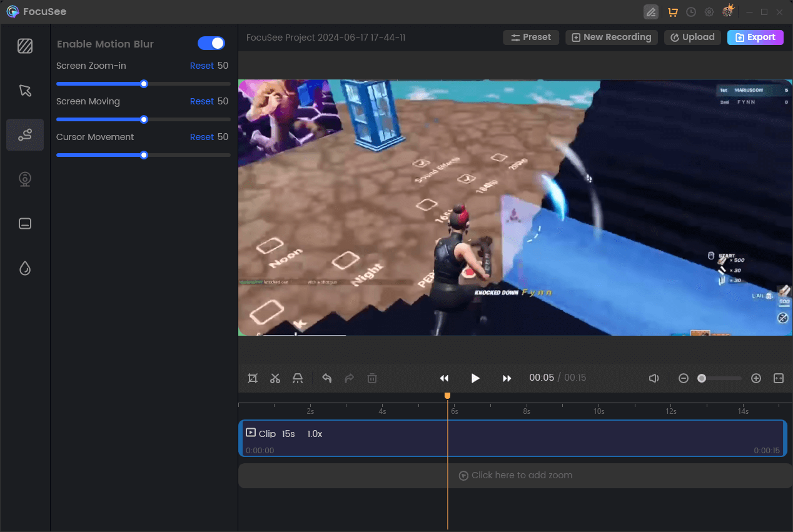This screenshot has width=793, height=532.
Task: Select the Motion Blur sidebar icon
Action: click(x=25, y=135)
